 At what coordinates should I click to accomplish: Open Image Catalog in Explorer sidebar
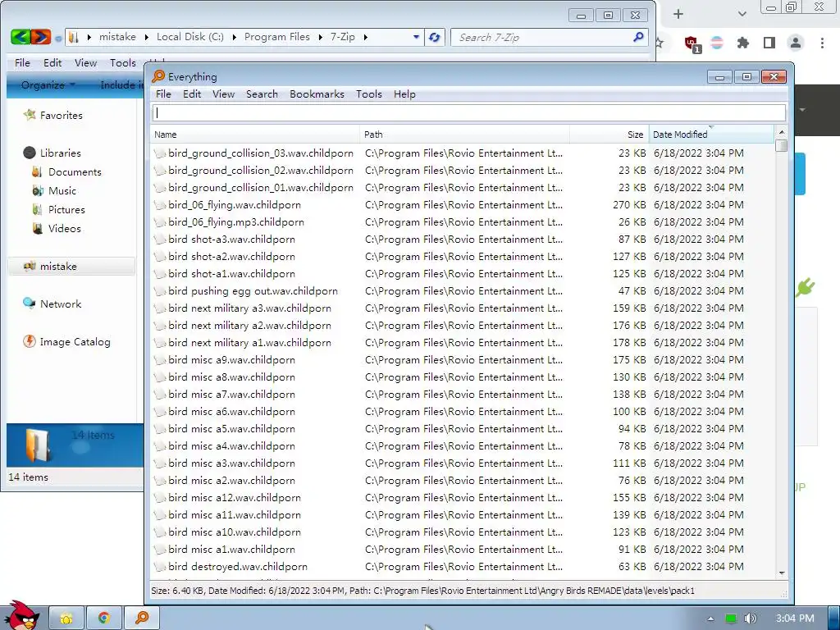(x=66, y=342)
